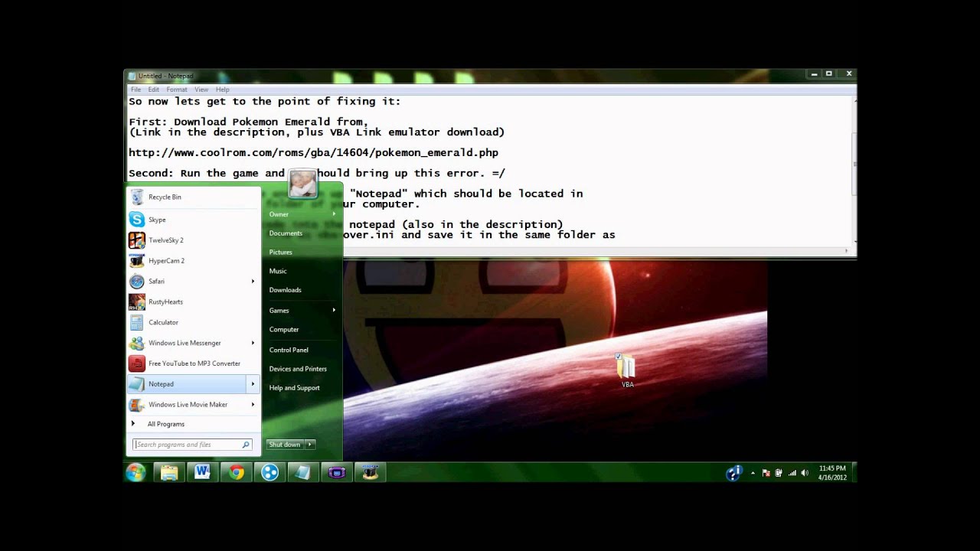The image size is (980, 551).
Task: Open the Edit menu in Notepad
Action: [154, 90]
